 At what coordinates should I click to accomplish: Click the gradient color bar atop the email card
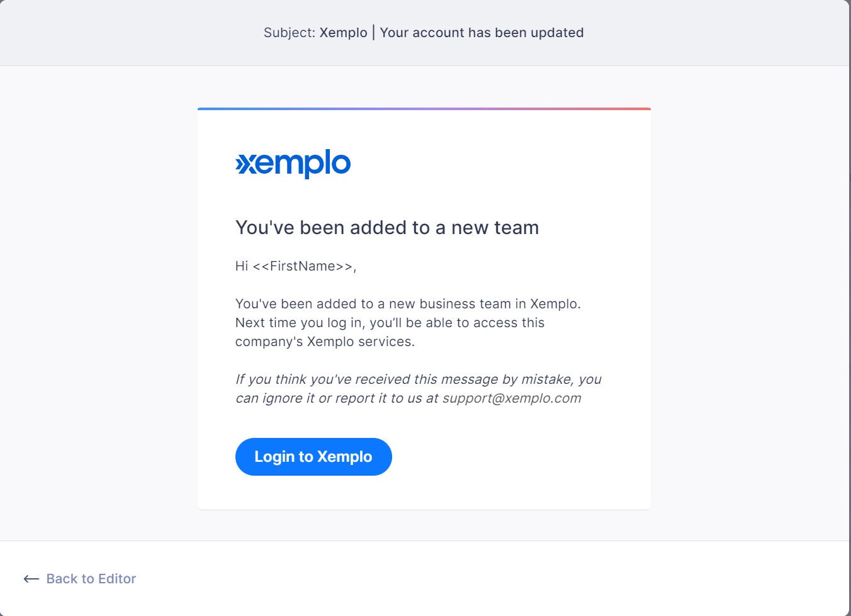pyautogui.click(x=424, y=109)
